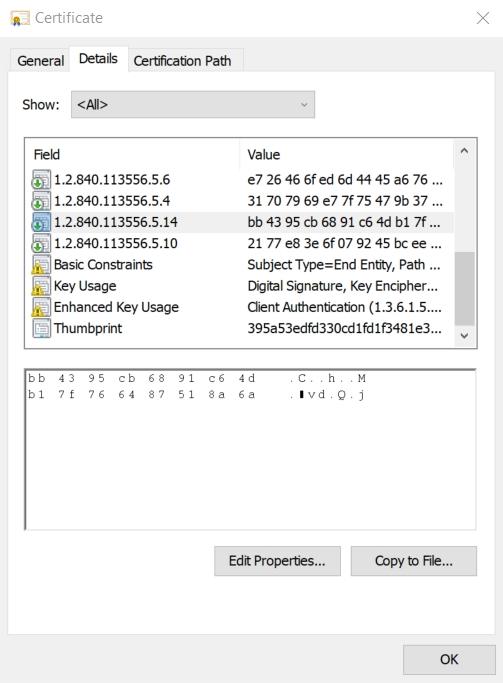
Task: Click Copy to File button
Action: coord(414,561)
